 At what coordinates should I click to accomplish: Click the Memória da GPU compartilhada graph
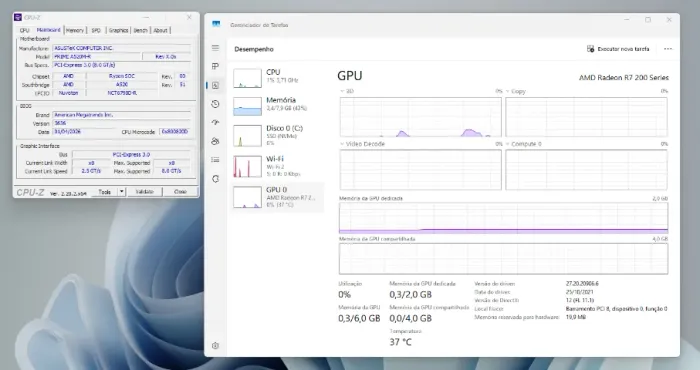pyautogui.click(x=504, y=258)
